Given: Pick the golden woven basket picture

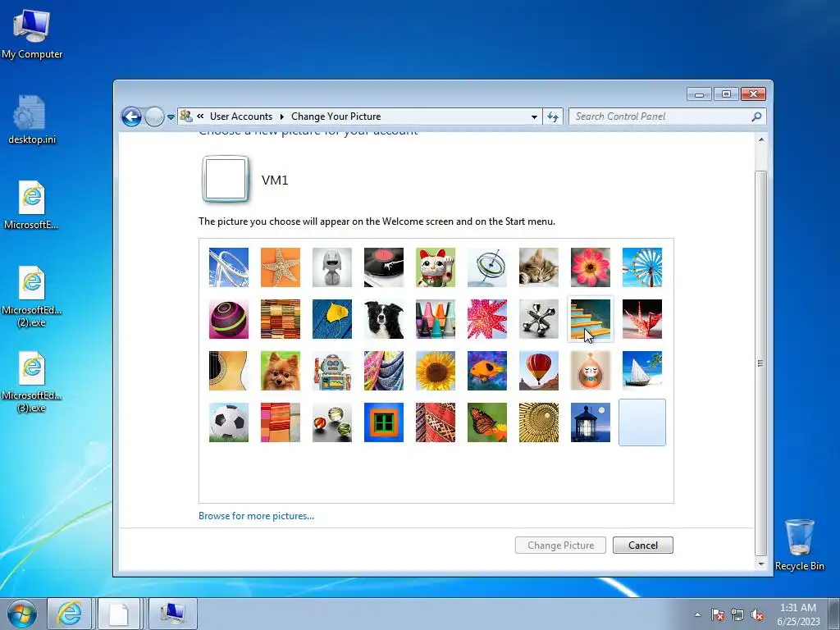Looking at the screenshot, I should [539, 422].
